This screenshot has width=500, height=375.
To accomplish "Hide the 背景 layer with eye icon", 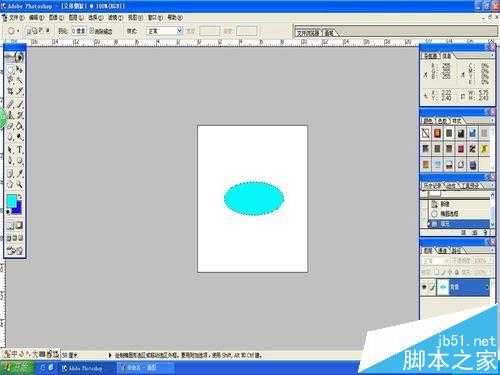I will coord(424,287).
